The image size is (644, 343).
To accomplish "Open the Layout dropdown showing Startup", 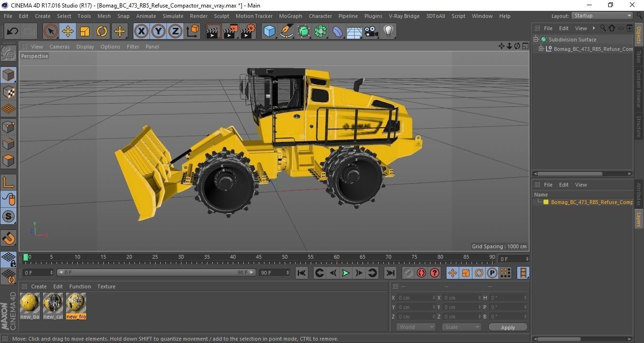I will pos(602,16).
